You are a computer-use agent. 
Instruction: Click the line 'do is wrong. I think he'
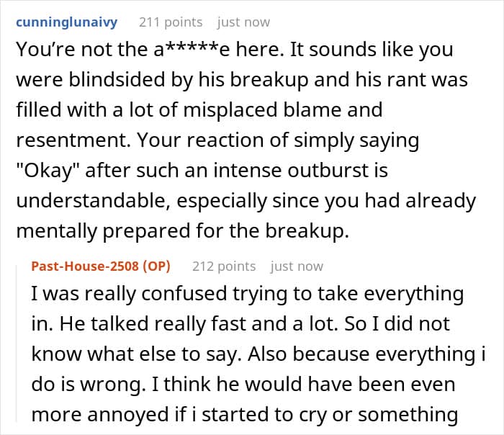pos(243,385)
